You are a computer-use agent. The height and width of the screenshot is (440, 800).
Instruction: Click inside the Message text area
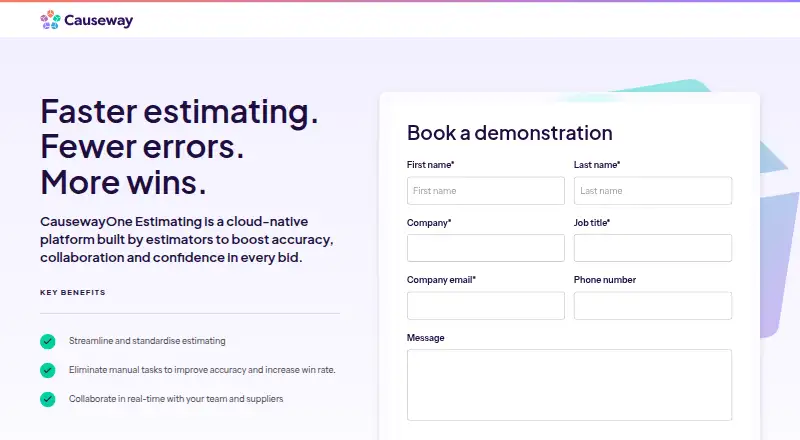click(569, 385)
